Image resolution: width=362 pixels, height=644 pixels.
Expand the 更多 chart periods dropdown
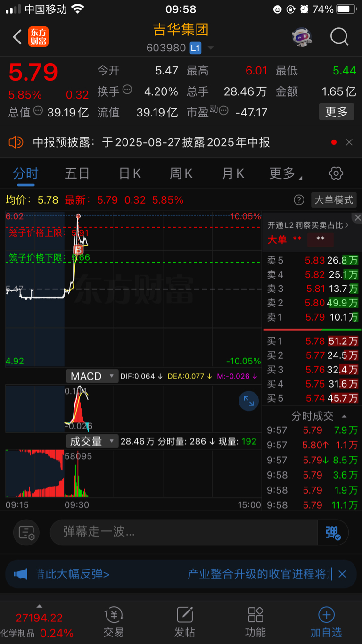pos(286,173)
